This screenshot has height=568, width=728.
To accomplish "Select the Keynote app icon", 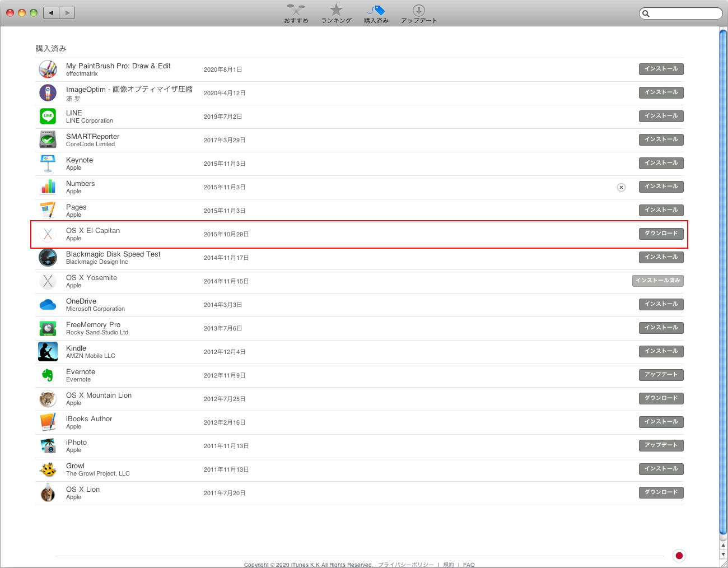I will coord(48,164).
